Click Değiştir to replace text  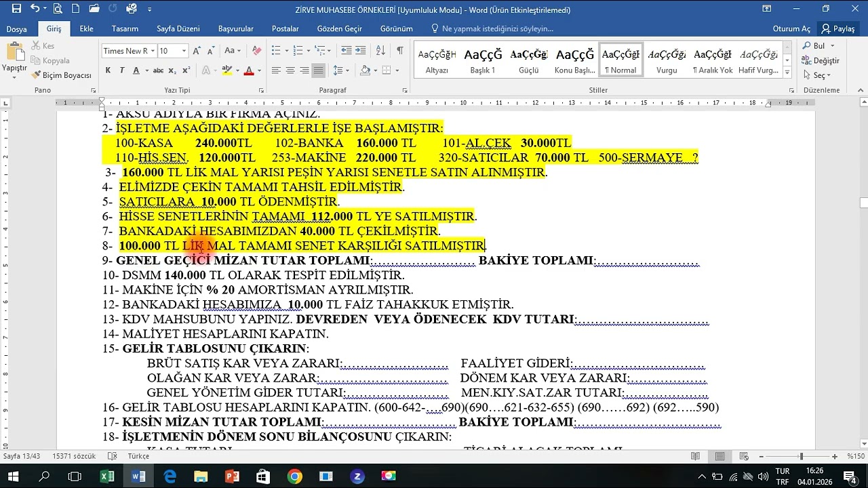coord(821,60)
